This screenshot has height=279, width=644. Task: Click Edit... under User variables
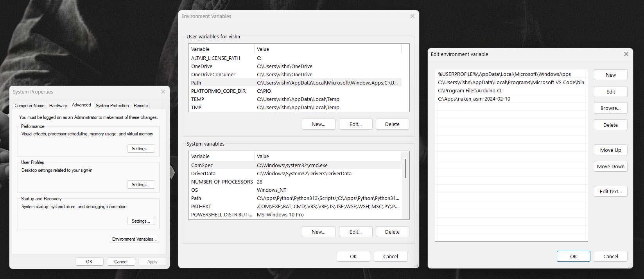coord(355,124)
